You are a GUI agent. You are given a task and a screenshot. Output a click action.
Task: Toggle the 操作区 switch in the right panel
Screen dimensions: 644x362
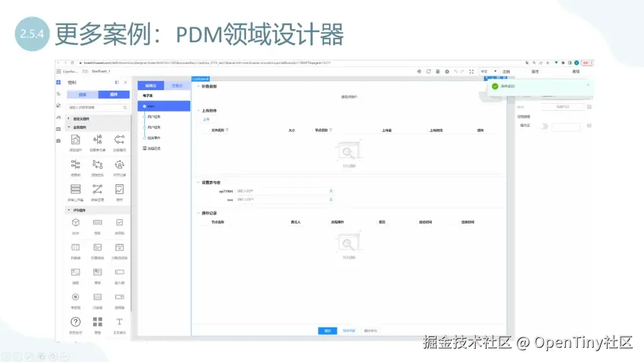coord(544,126)
